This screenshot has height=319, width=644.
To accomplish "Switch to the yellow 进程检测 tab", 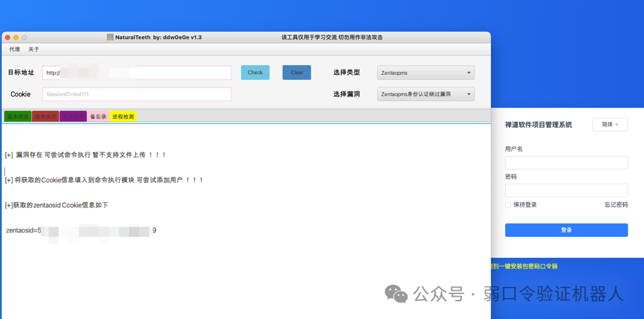I will 123,116.
